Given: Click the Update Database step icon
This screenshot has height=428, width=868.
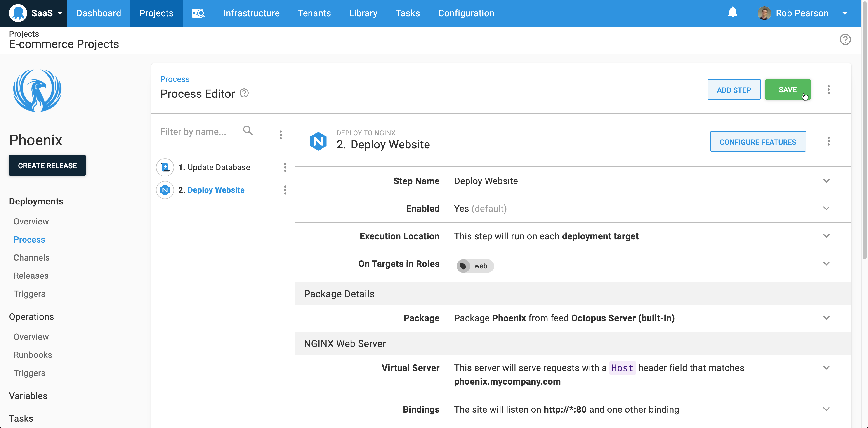Looking at the screenshot, I should point(165,167).
